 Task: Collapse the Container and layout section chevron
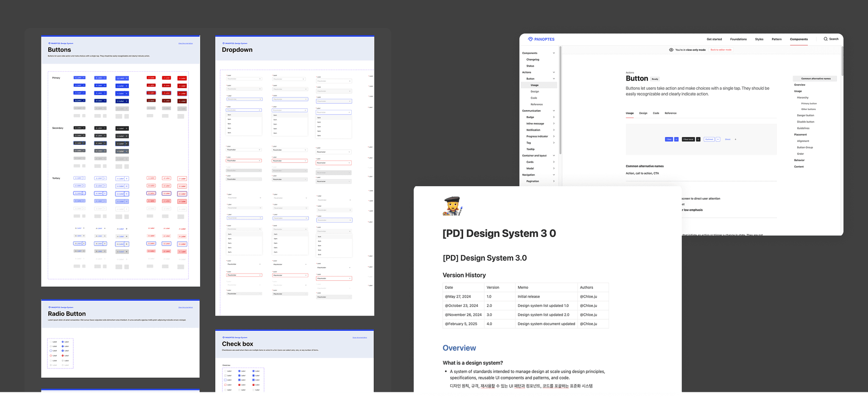click(554, 156)
